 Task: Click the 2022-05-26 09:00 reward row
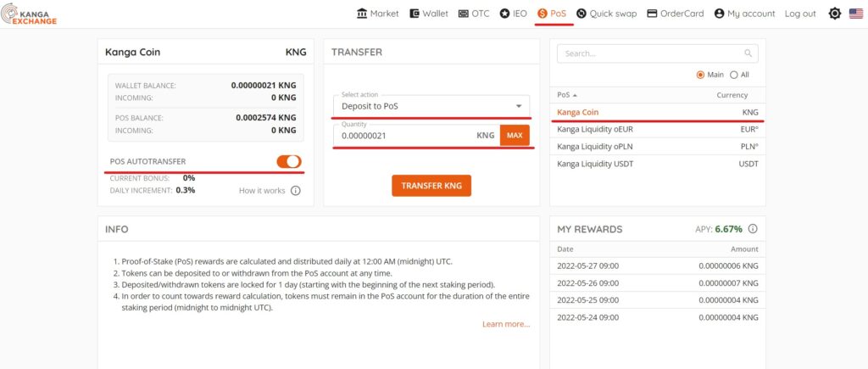pos(658,283)
